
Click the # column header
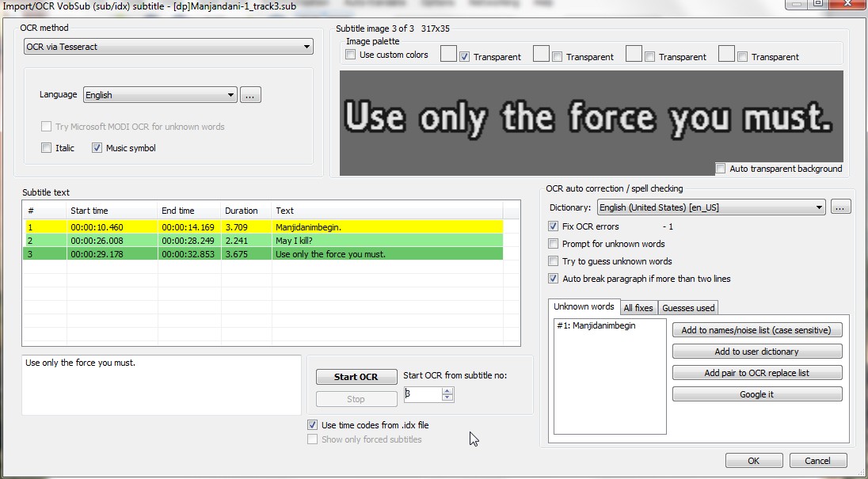44,211
